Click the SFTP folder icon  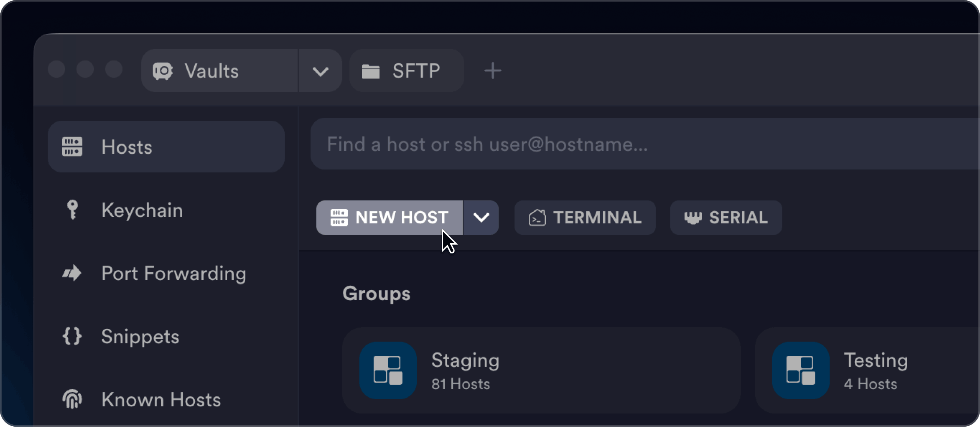pyautogui.click(x=371, y=72)
